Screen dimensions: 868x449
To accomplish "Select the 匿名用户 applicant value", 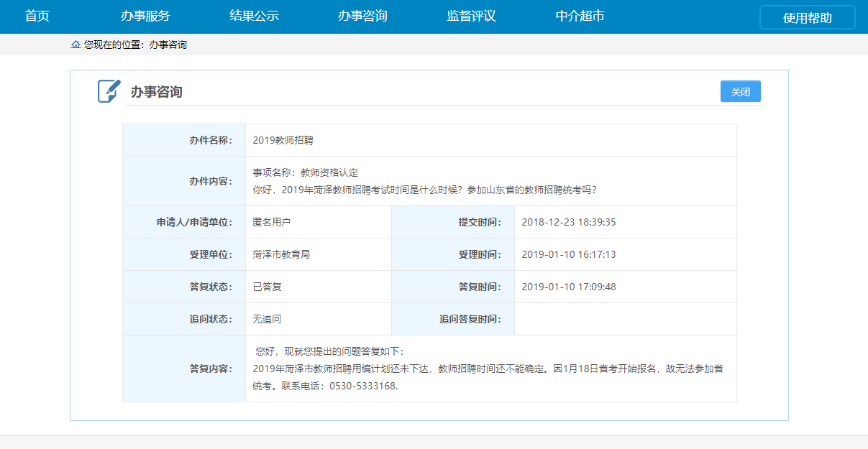I will coord(271,222).
